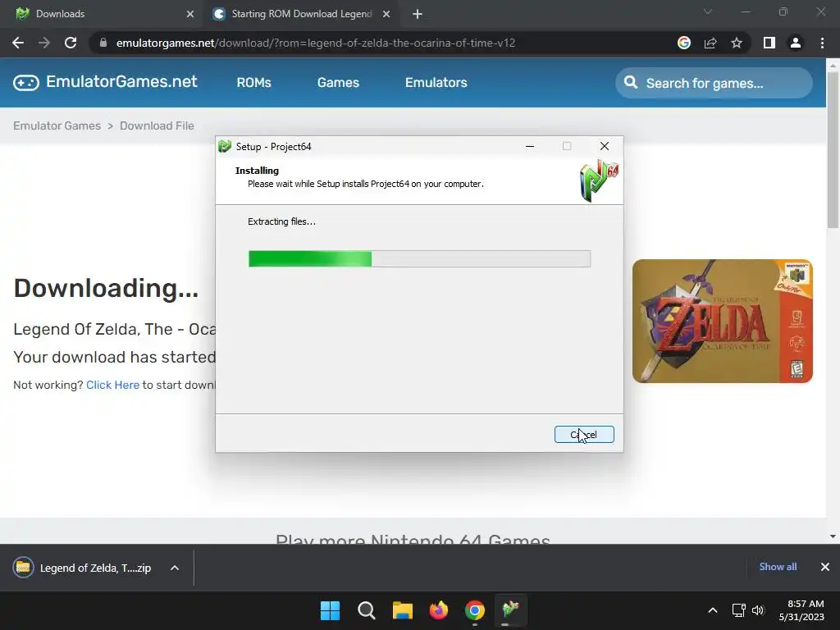
Task: Bookmark this page with star
Action: (x=737, y=43)
